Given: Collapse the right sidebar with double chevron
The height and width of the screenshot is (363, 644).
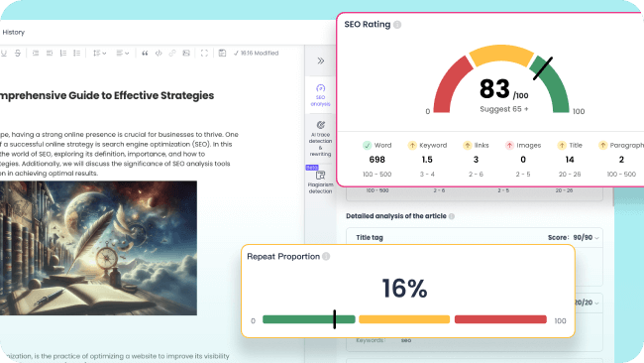Looking at the screenshot, I should (321, 60).
